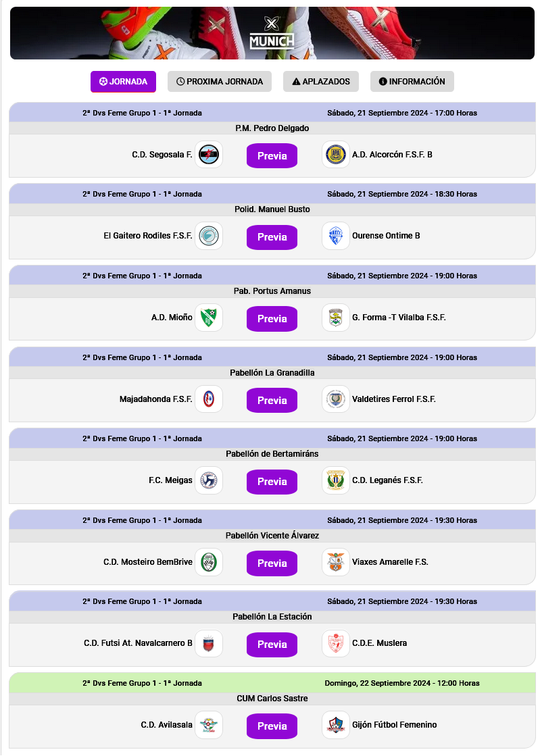The image size is (540, 756).
Task: Click the El Gaitero Rodiles team crest
Action: point(208,236)
